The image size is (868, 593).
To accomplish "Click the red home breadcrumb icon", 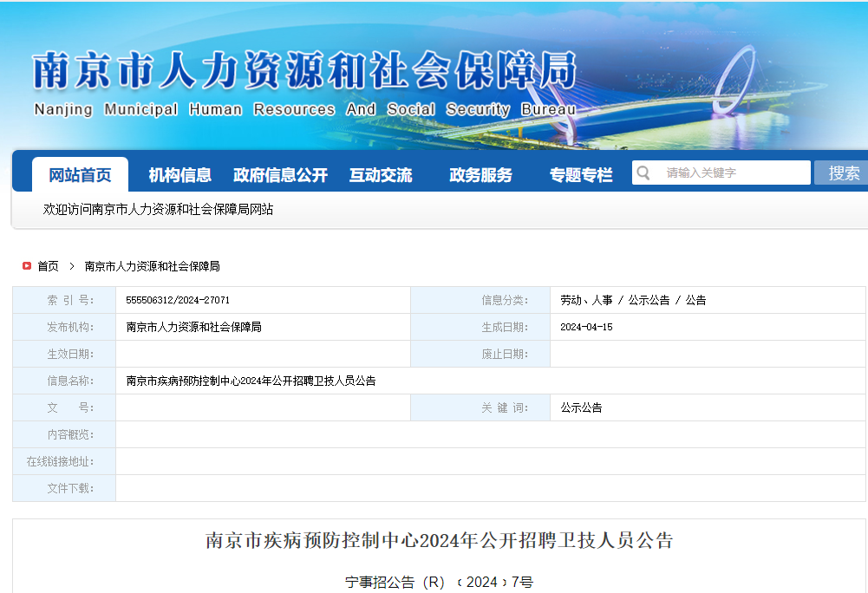I will pos(27,266).
